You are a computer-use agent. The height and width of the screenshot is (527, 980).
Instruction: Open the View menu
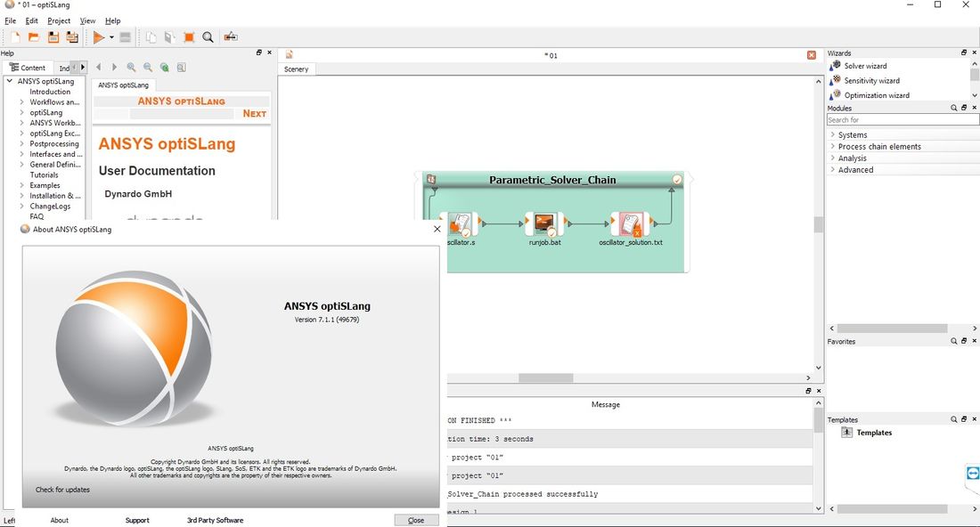tap(87, 20)
